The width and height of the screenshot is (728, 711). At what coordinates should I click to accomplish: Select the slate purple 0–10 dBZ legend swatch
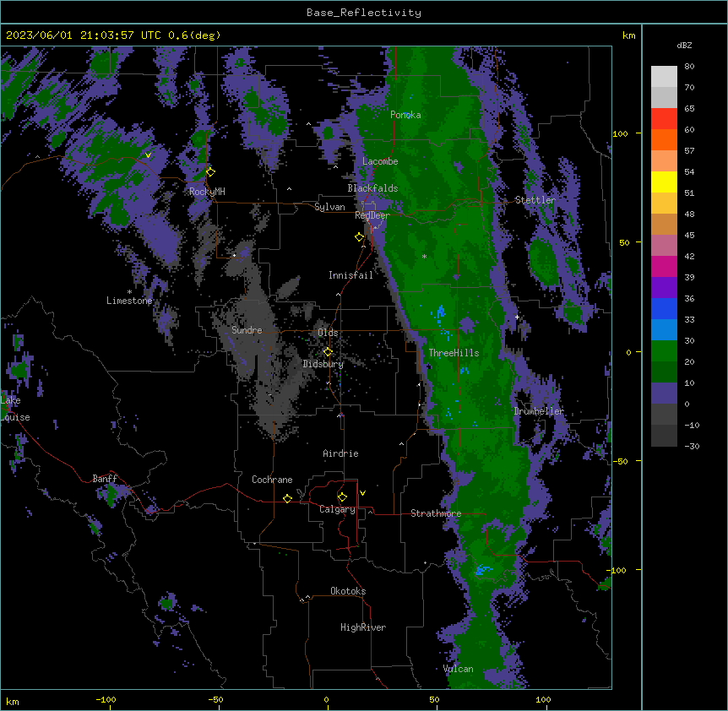coord(664,393)
